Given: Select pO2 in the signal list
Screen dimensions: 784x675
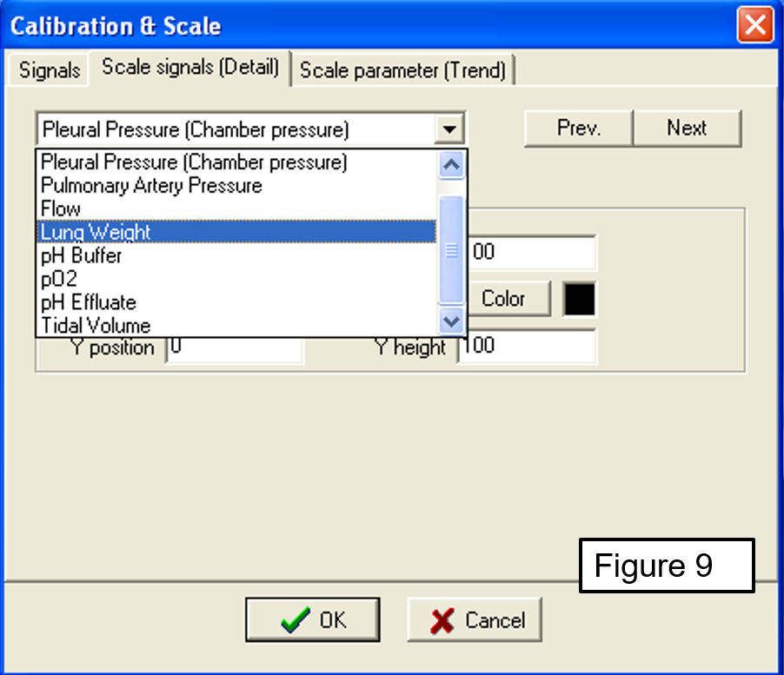Looking at the screenshot, I should coord(59,280).
